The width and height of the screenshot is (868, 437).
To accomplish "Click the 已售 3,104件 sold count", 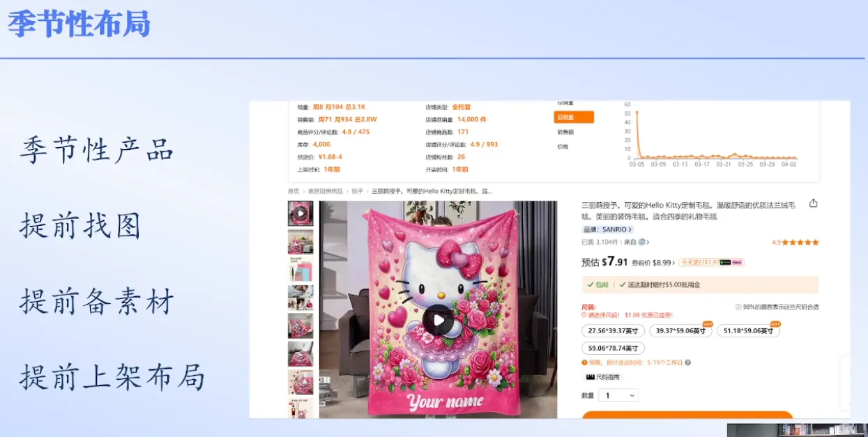I will (600, 243).
